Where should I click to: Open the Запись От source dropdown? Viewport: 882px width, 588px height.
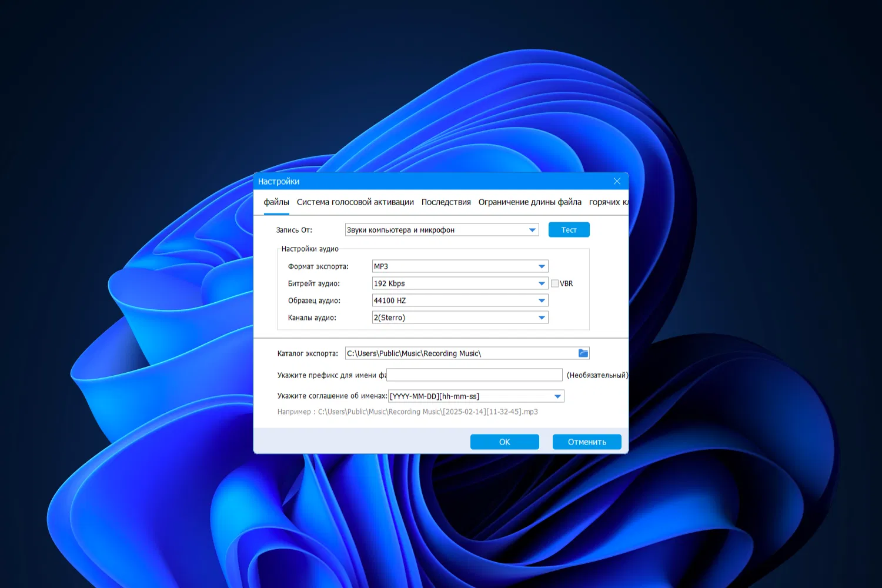[x=442, y=230]
